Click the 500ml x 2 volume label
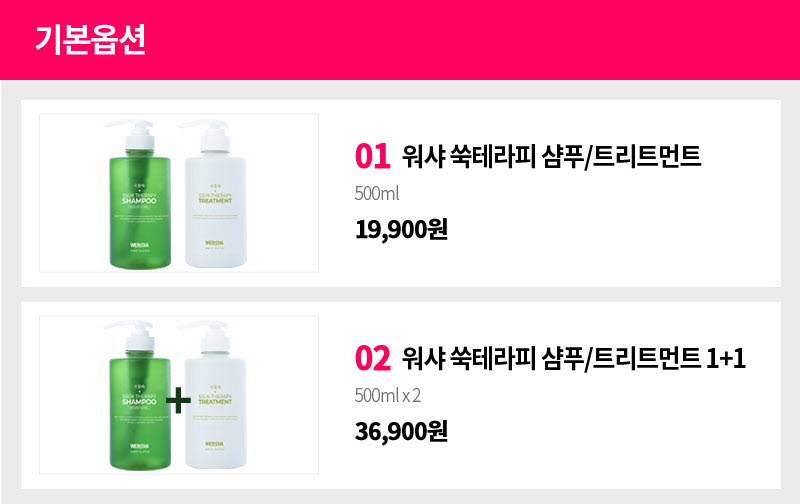 [x=388, y=396]
